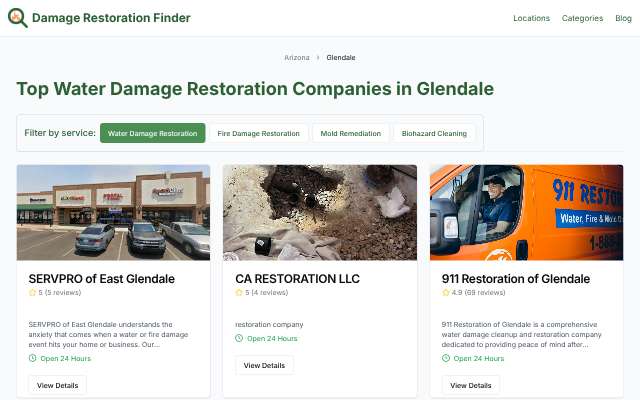This screenshot has width=640, height=400.
Task: Click the 911 Restoration of Glendale title
Action: [516, 279]
